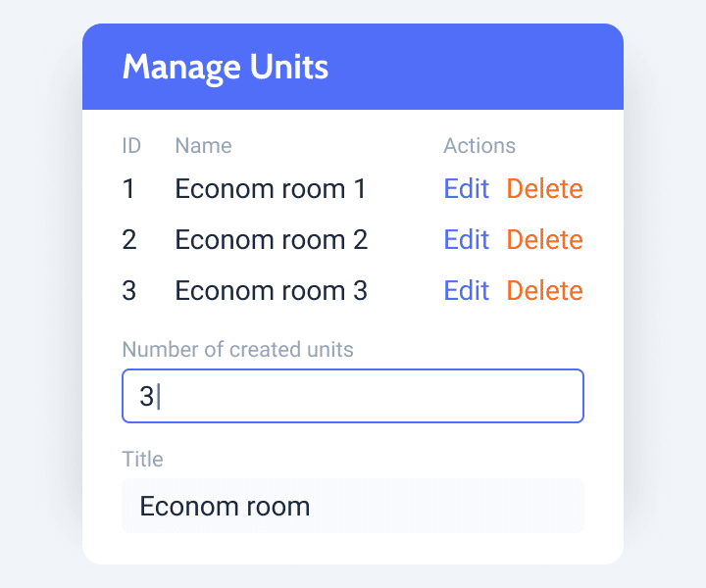Delete the Econom room 1 unit
This screenshot has height=588, width=706.
(544, 189)
